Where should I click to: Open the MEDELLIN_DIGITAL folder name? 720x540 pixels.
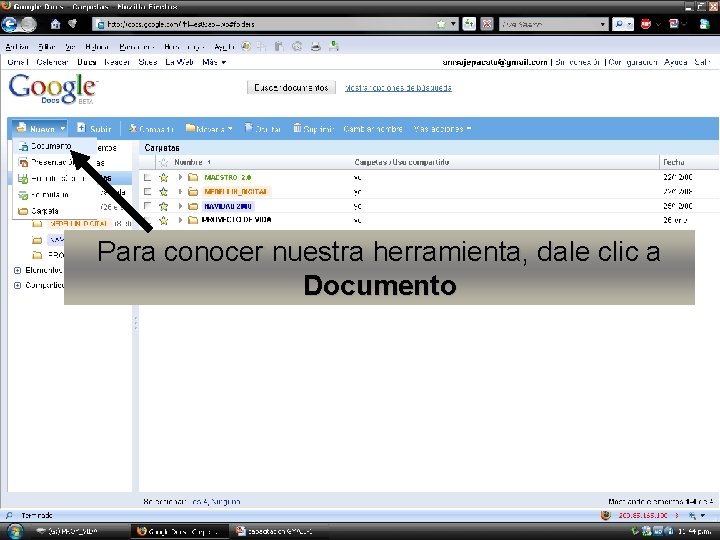coord(236,191)
